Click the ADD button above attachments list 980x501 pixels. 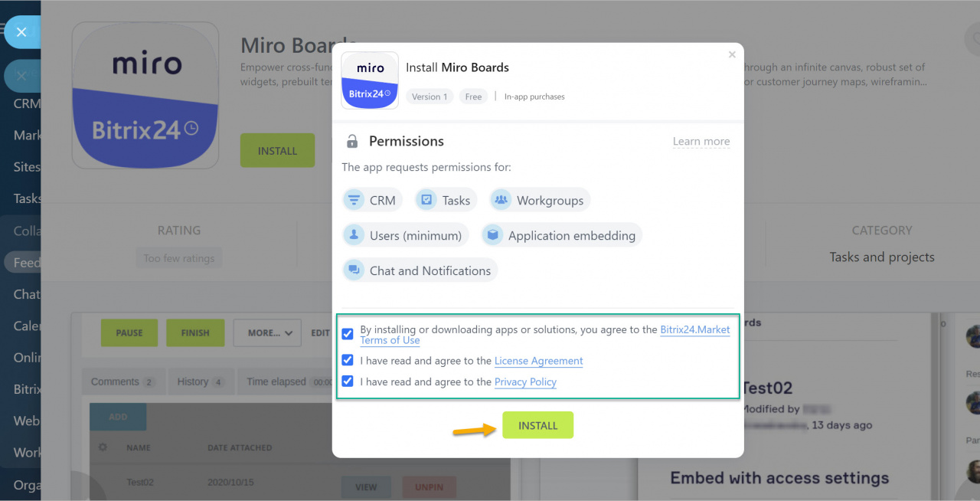click(118, 417)
